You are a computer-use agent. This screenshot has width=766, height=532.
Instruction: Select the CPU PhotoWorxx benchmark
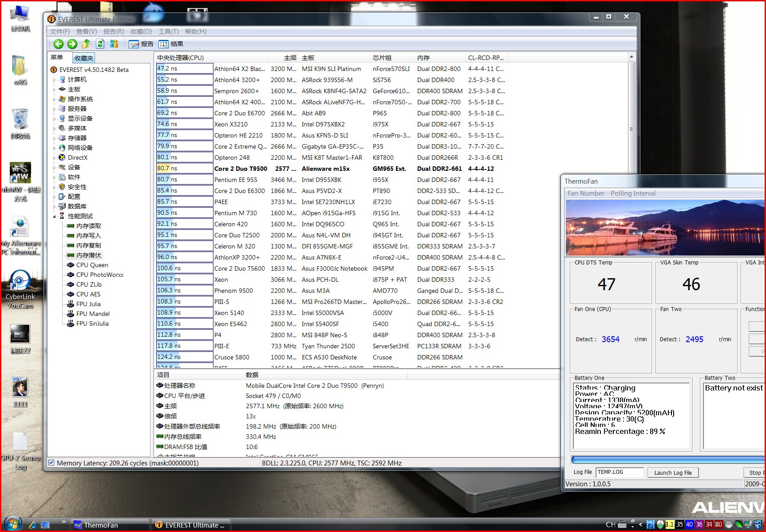pos(100,275)
